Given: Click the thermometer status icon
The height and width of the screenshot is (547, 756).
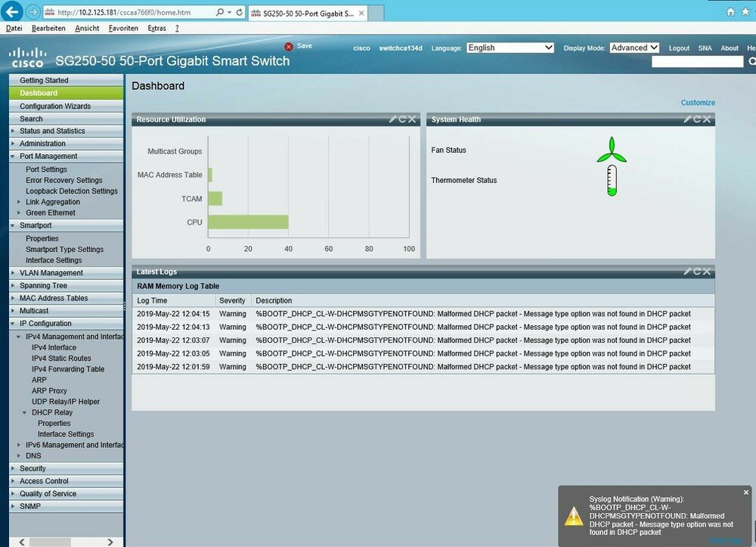Looking at the screenshot, I should point(612,182).
